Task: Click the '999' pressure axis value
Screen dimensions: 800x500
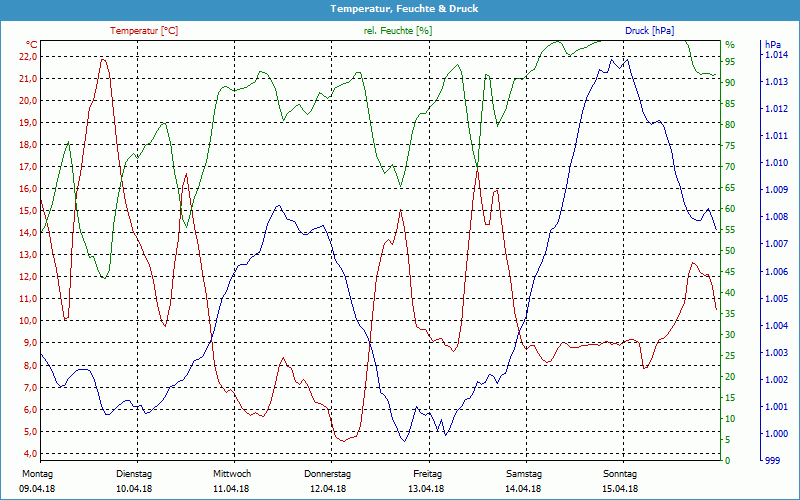Action: tap(772, 461)
